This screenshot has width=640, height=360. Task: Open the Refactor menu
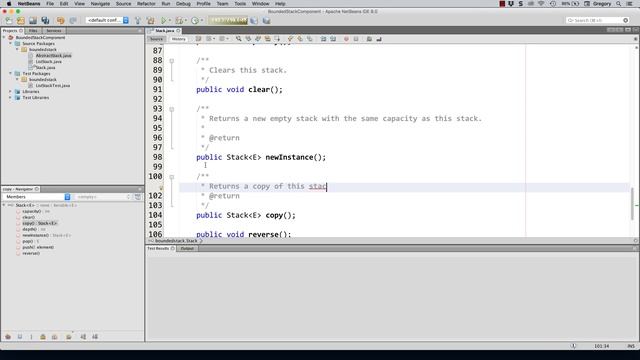coord(146,4)
